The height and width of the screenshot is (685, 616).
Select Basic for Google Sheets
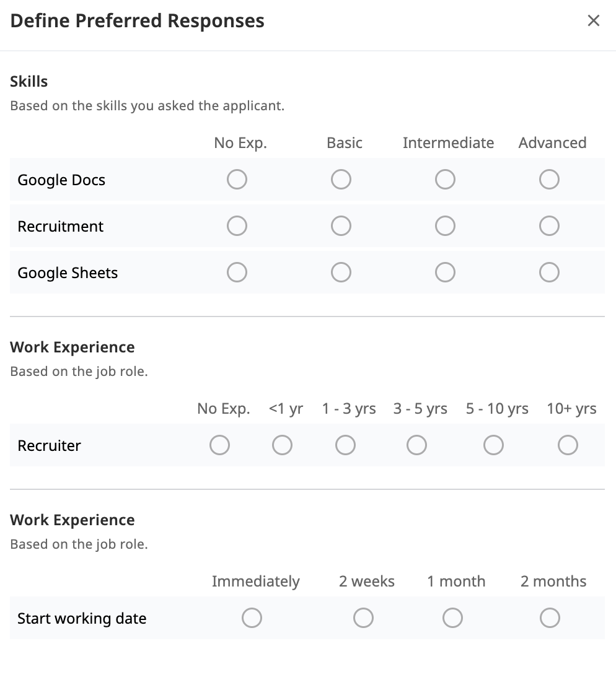click(341, 273)
